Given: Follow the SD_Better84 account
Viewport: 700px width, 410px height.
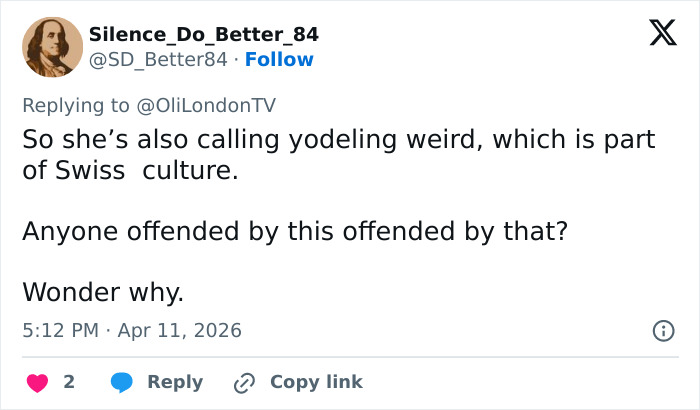Looking at the screenshot, I should [280, 59].
